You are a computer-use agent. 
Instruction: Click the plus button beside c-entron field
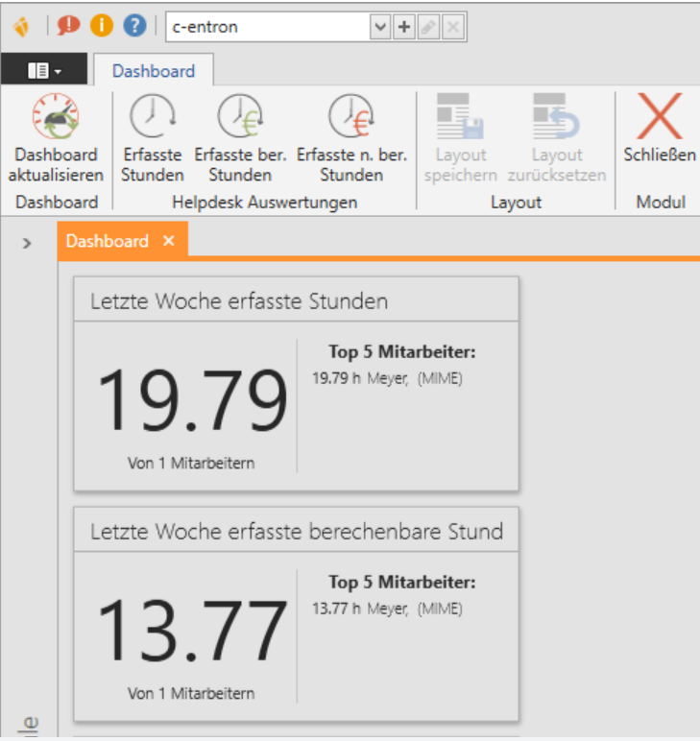pyautogui.click(x=404, y=27)
